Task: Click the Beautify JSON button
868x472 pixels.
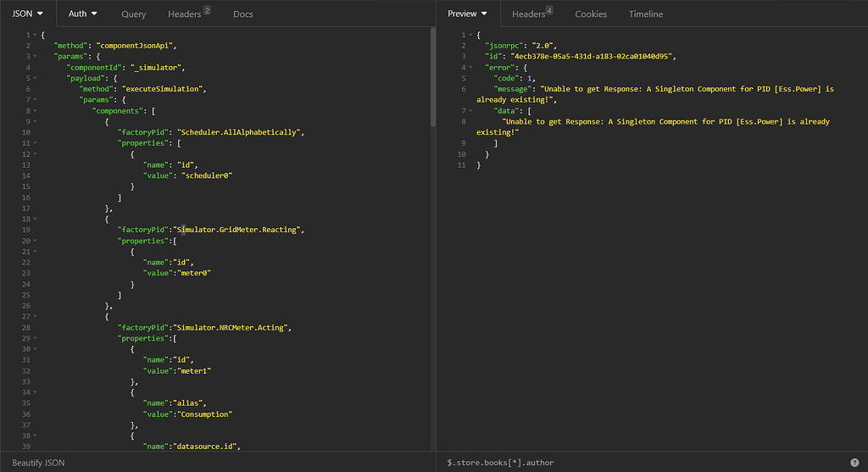Action: [38, 463]
